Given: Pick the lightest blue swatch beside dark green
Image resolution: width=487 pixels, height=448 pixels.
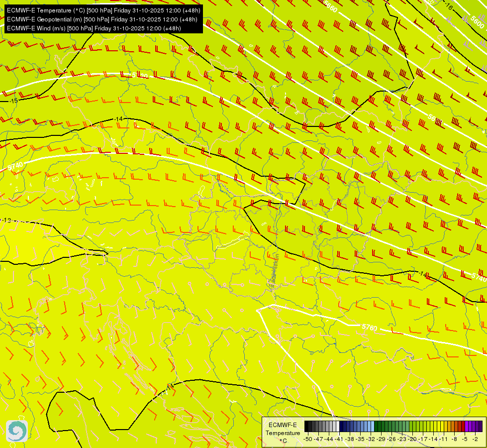Looking at the screenshot, I should (373, 426).
